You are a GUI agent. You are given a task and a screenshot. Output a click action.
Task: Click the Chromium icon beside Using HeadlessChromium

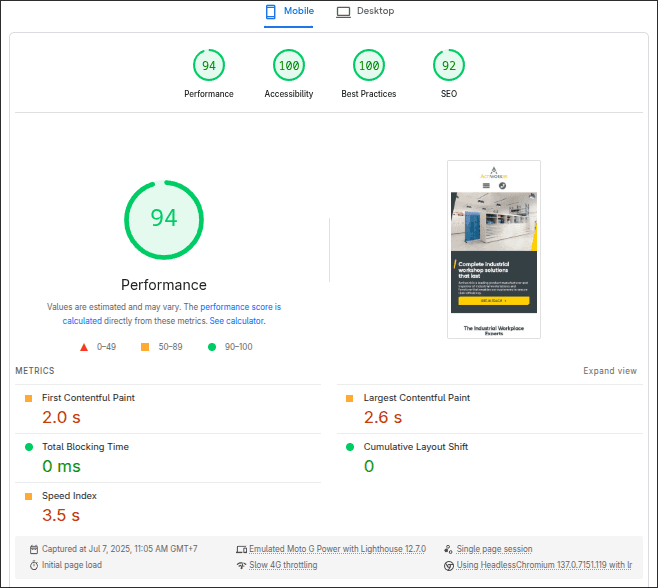pos(449,566)
